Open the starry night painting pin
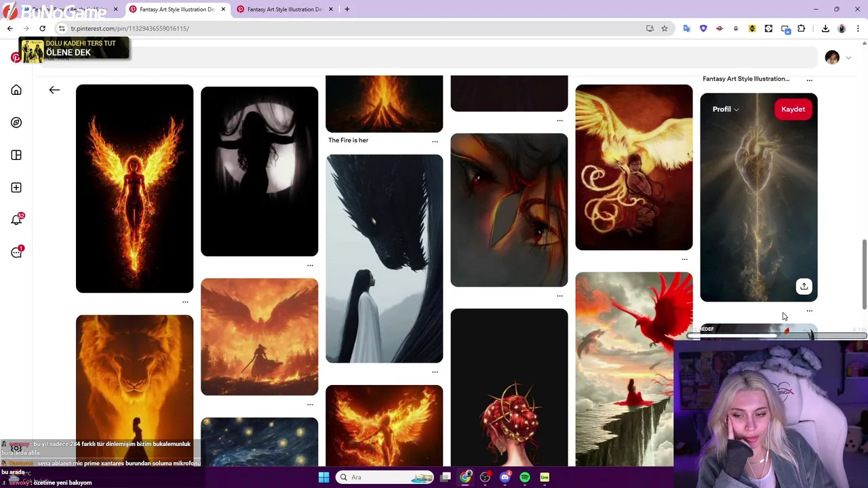The image size is (868, 488). point(259,442)
